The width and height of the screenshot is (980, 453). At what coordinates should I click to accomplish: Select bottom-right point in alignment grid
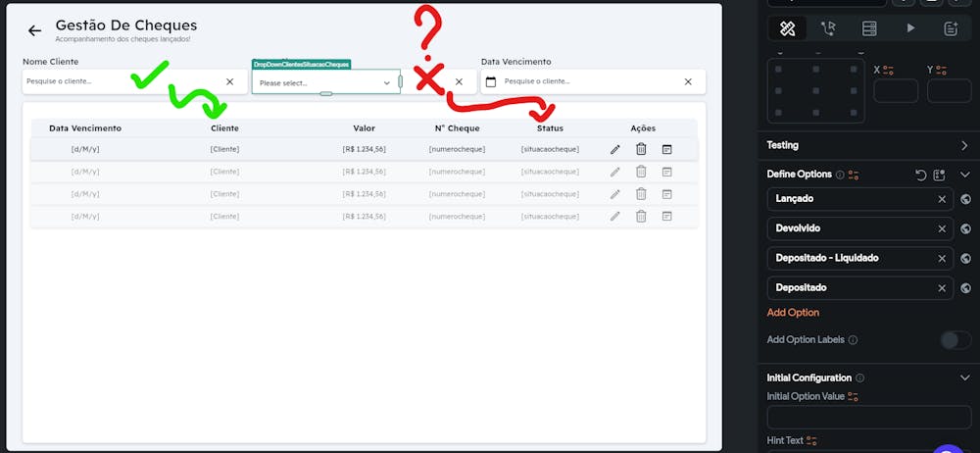click(x=854, y=113)
